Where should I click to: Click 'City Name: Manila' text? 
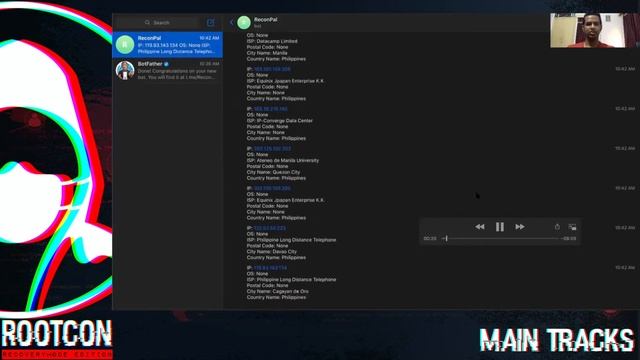(x=267, y=53)
